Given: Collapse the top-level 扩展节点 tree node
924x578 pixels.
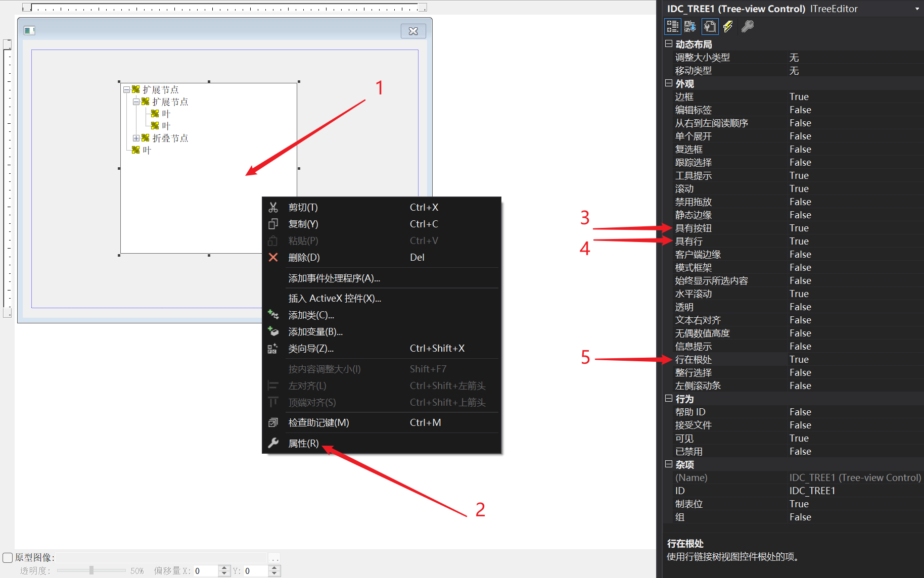Looking at the screenshot, I should click(126, 89).
